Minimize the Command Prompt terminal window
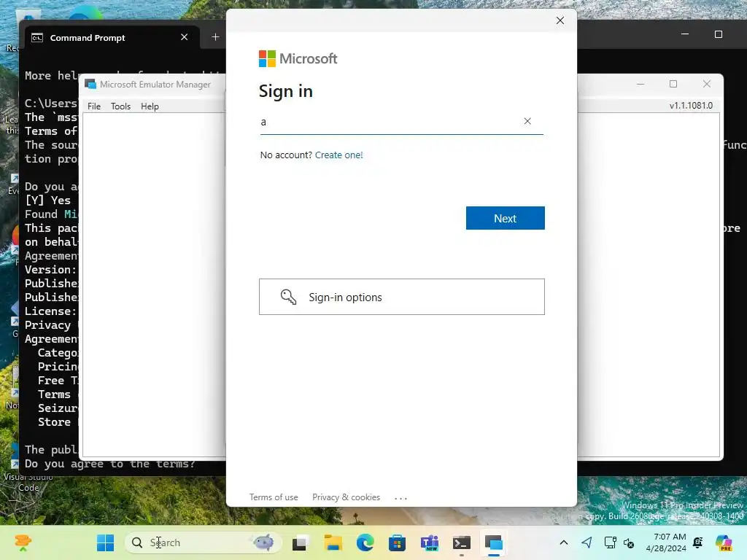 click(x=684, y=34)
